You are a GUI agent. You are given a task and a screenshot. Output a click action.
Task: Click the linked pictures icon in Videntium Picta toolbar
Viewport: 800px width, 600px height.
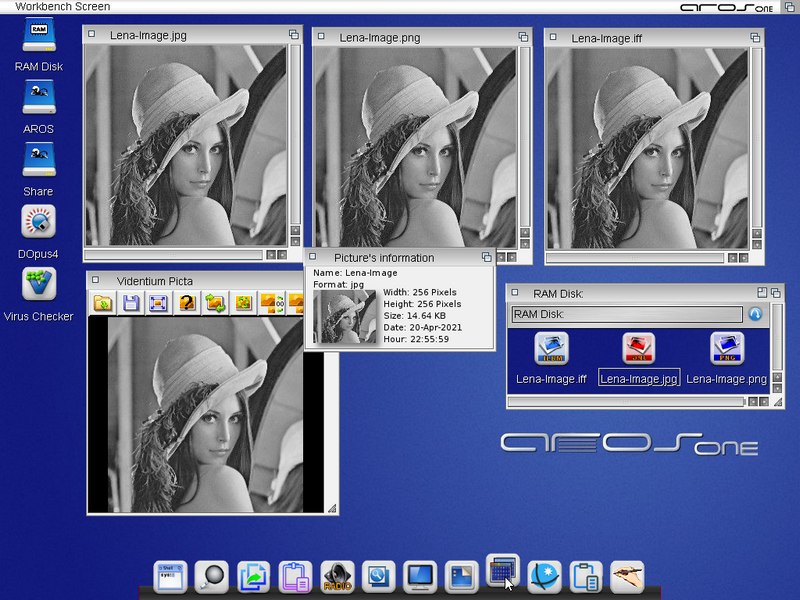tap(272, 304)
